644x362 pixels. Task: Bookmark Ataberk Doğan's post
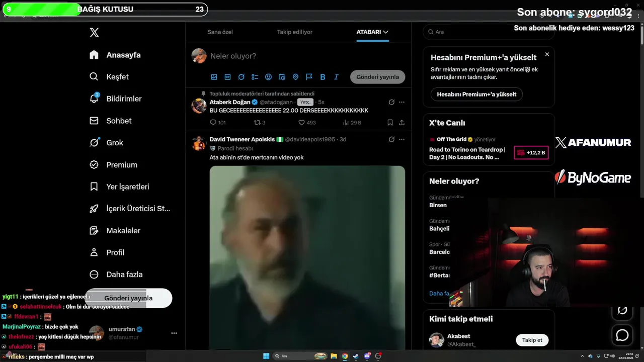pyautogui.click(x=390, y=122)
